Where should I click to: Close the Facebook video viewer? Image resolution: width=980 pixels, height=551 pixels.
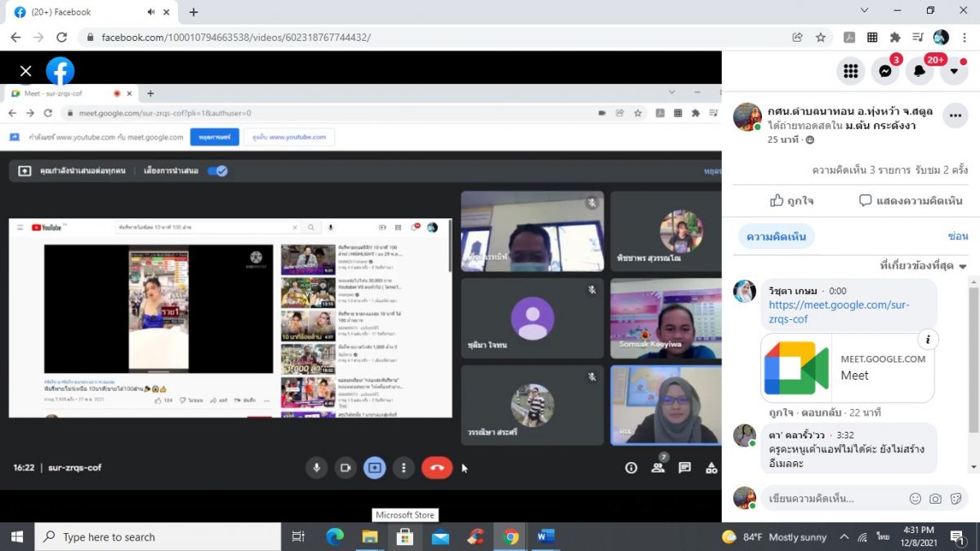25,71
